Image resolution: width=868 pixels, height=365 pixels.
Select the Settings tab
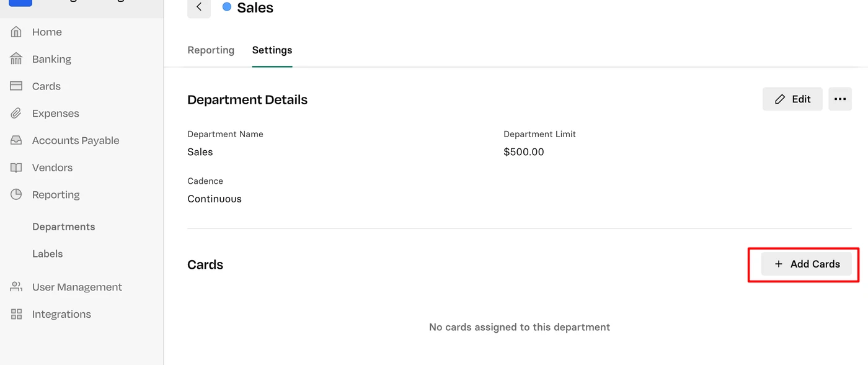pyautogui.click(x=272, y=50)
